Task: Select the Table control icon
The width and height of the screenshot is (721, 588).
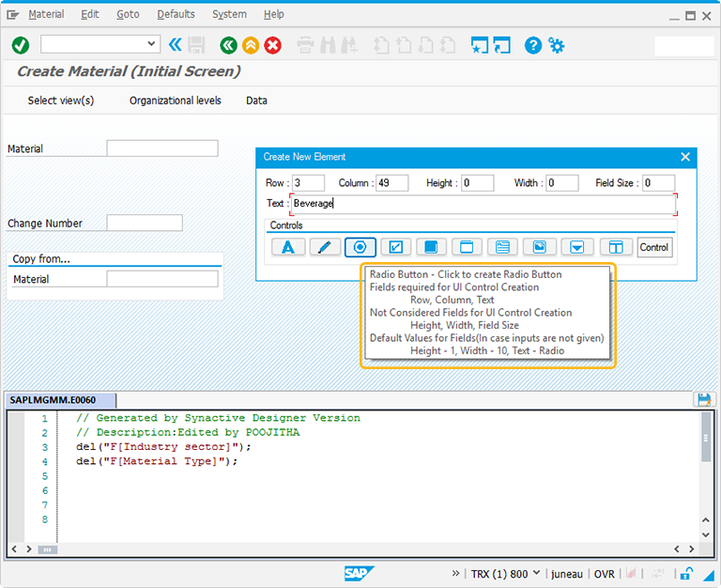Action: [x=616, y=247]
